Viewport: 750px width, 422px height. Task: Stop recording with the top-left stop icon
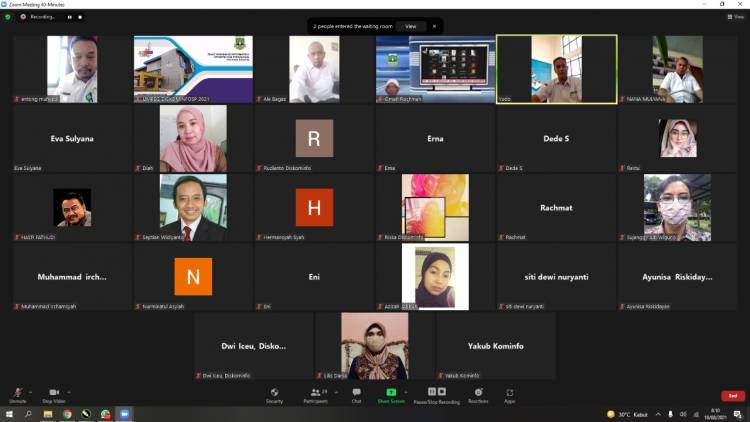[x=80, y=17]
